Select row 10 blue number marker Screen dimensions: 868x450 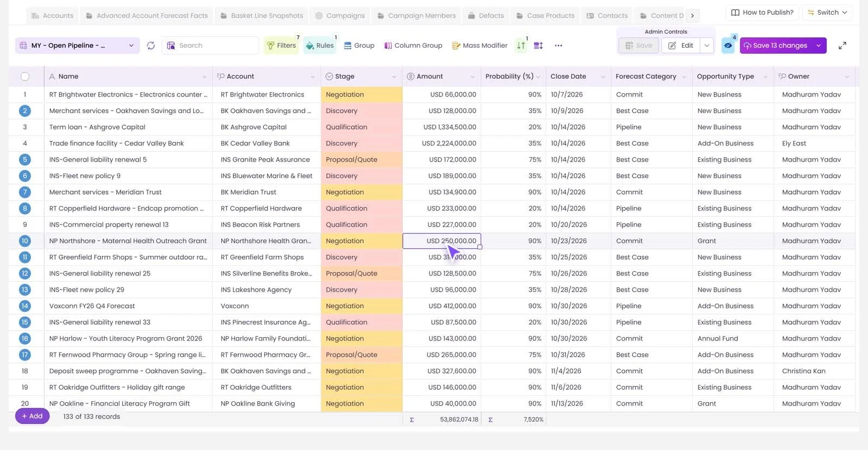24,241
